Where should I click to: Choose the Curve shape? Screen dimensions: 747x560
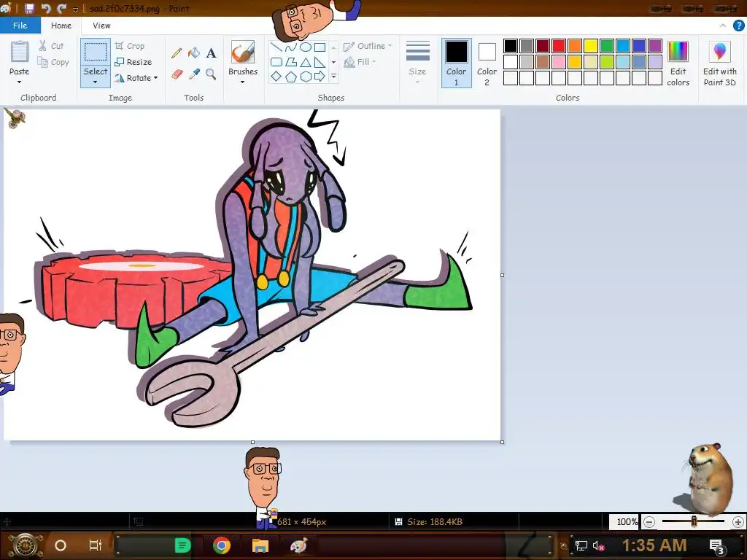(x=290, y=47)
